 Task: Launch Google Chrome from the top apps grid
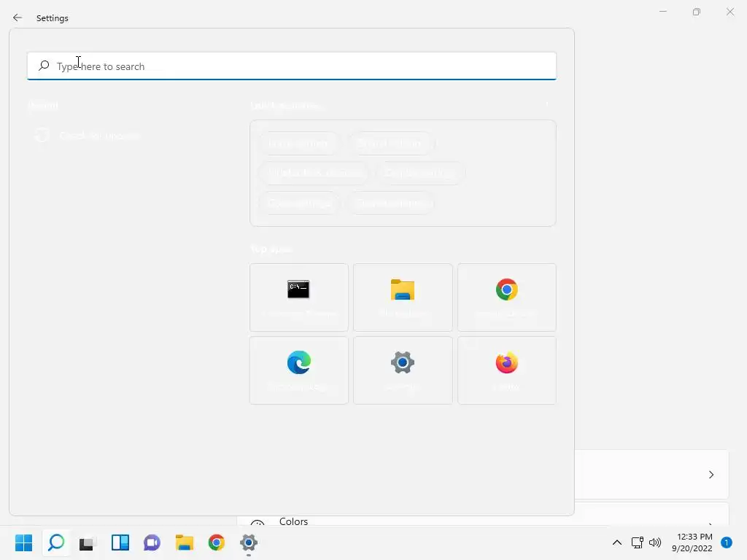point(506,297)
